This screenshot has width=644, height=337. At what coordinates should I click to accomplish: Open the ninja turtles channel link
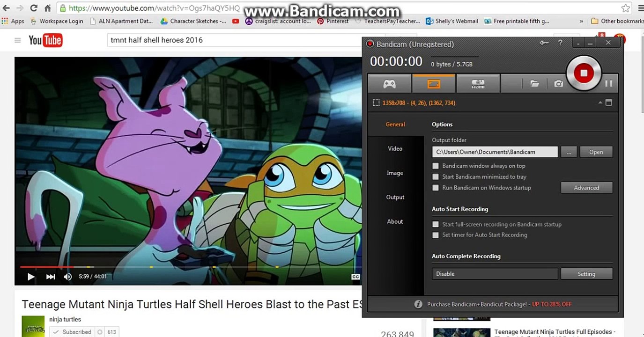[65, 320]
